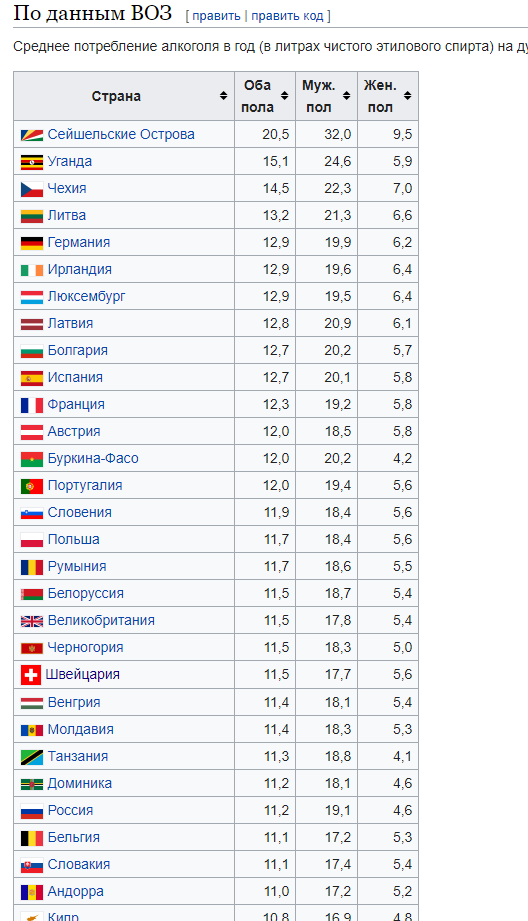Click the Germany flag icon
The height and width of the screenshot is (921, 528).
32,243
